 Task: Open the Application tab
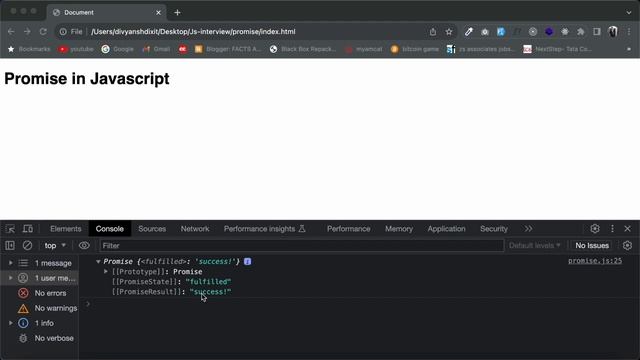[x=447, y=229]
